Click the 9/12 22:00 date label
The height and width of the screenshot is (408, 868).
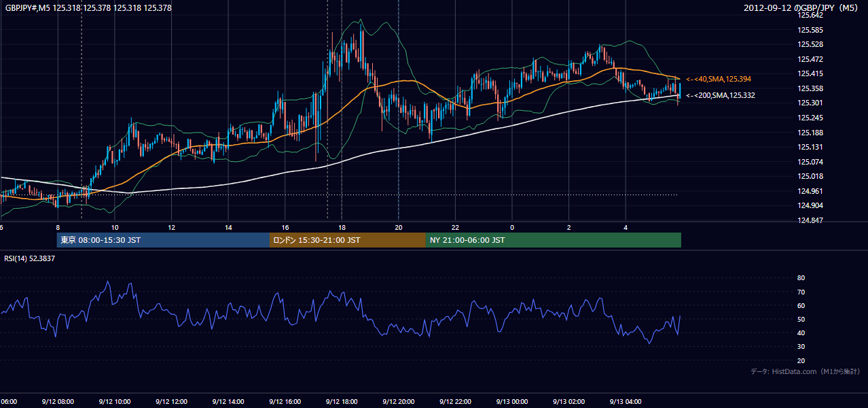(455, 402)
